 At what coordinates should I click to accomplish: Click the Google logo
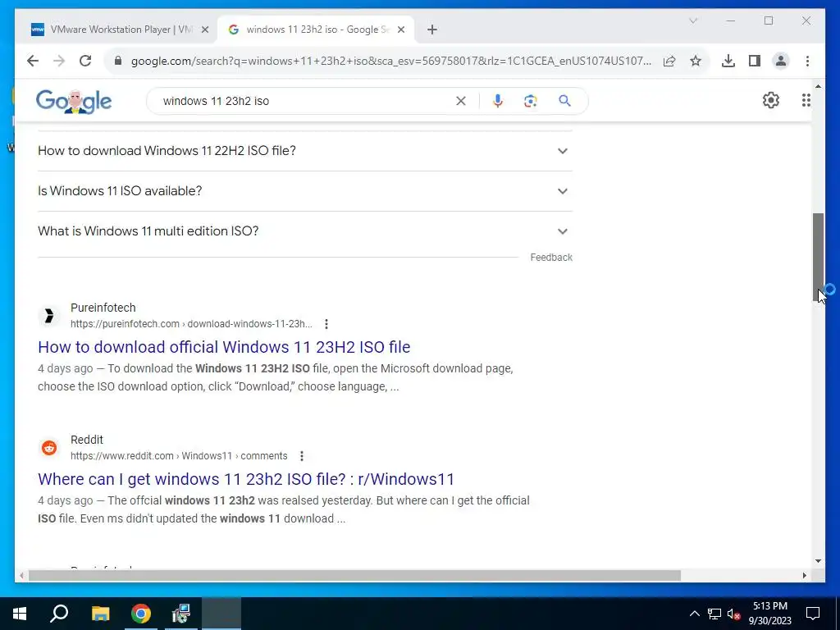click(x=74, y=101)
